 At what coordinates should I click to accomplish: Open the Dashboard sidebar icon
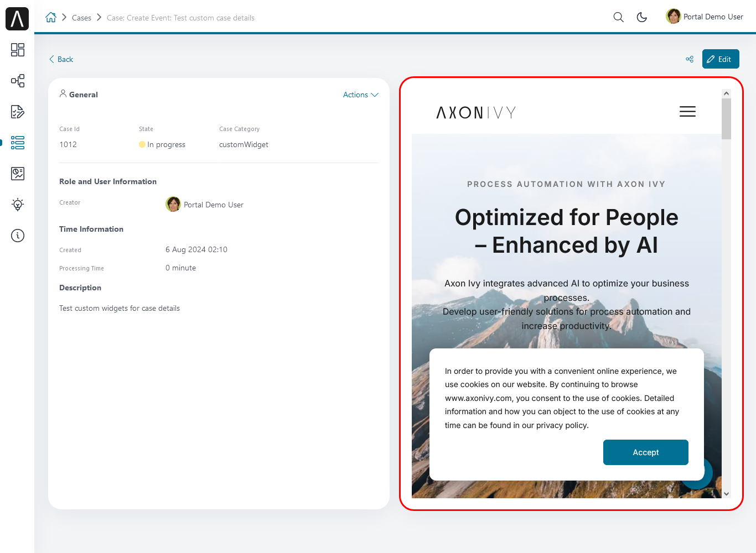tap(18, 50)
